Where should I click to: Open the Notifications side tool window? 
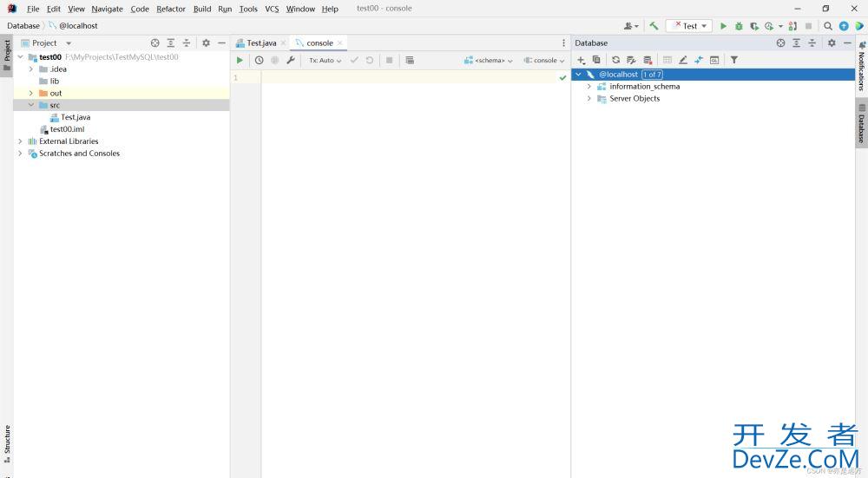861,66
